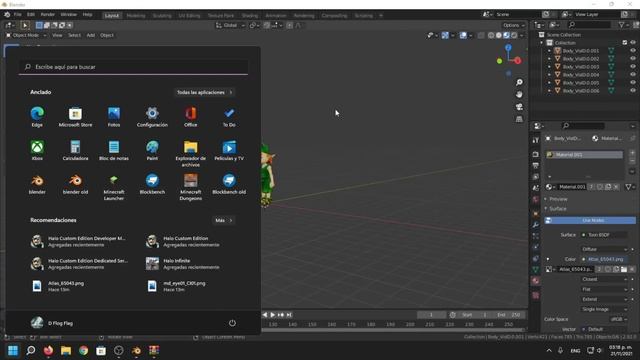Click the Más recommendations button
This screenshot has height=360, width=640.
pos(223,220)
